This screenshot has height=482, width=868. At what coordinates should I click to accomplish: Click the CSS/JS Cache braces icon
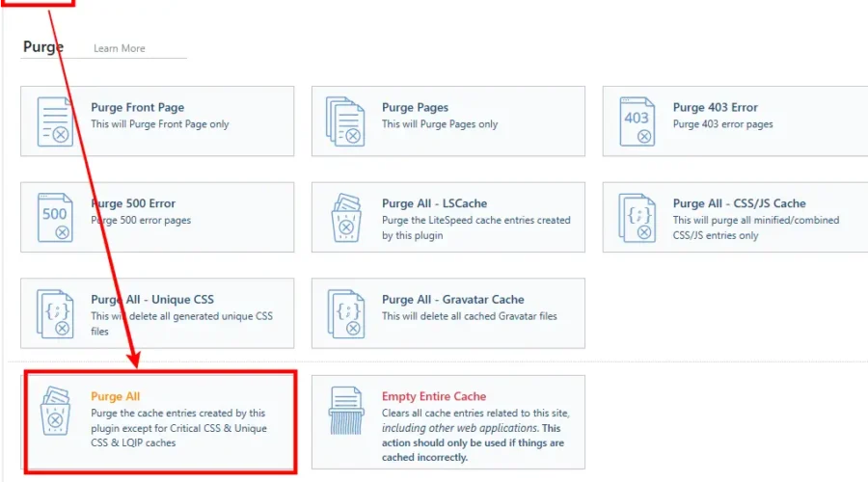coord(637,218)
